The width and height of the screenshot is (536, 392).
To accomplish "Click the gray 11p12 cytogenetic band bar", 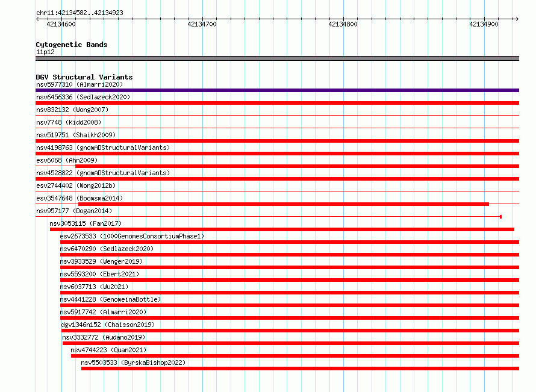I will [x=277, y=58].
